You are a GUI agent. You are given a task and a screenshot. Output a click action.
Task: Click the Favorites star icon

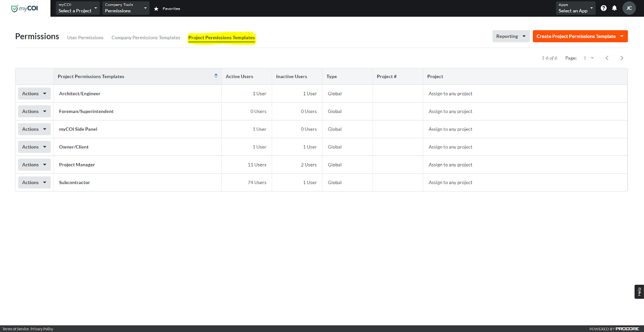[x=156, y=8]
